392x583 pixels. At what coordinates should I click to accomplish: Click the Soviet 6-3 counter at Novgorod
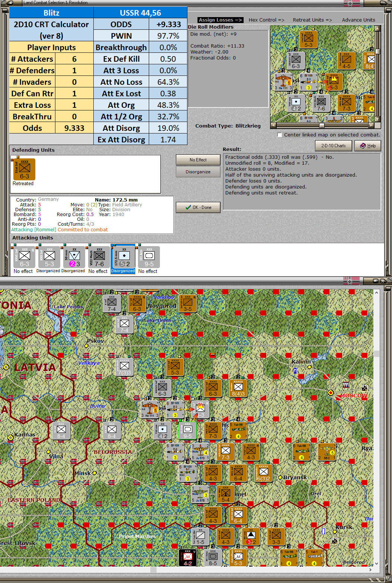[137, 303]
